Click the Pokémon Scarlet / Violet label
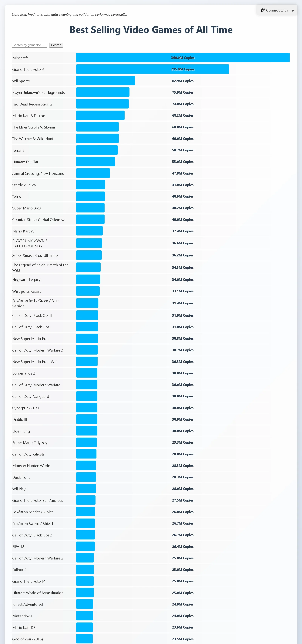The height and width of the screenshot is (644, 302). (x=32, y=512)
